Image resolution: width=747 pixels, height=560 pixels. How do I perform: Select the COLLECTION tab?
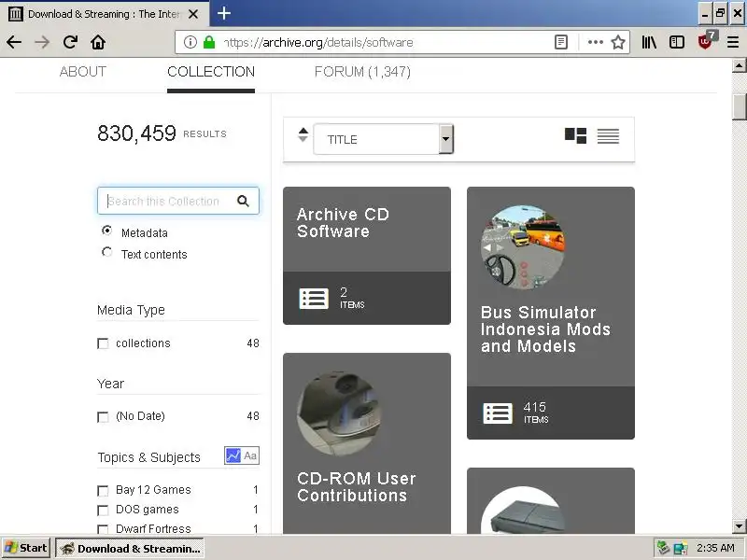pos(211,72)
